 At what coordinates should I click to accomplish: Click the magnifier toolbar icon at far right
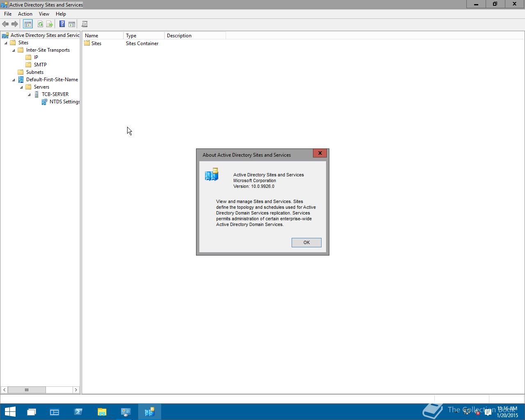coord(84,24)
